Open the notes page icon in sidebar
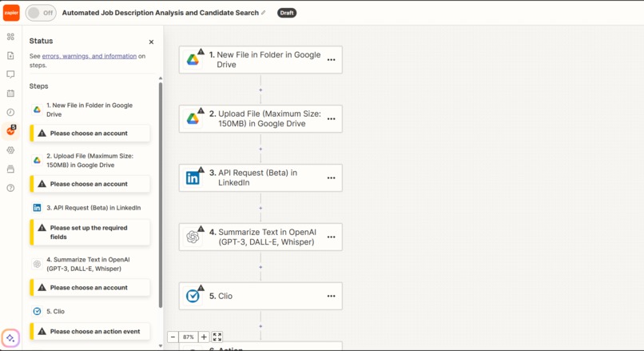The height and width of the screenshot is (351, 644). click(x=10, y=55)
